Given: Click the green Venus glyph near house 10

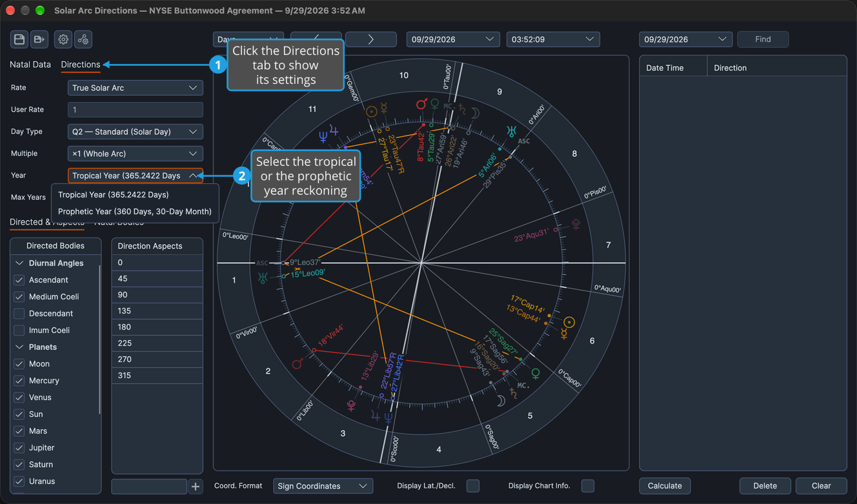Looking at the screenshot, I should [x=435, y=103].
